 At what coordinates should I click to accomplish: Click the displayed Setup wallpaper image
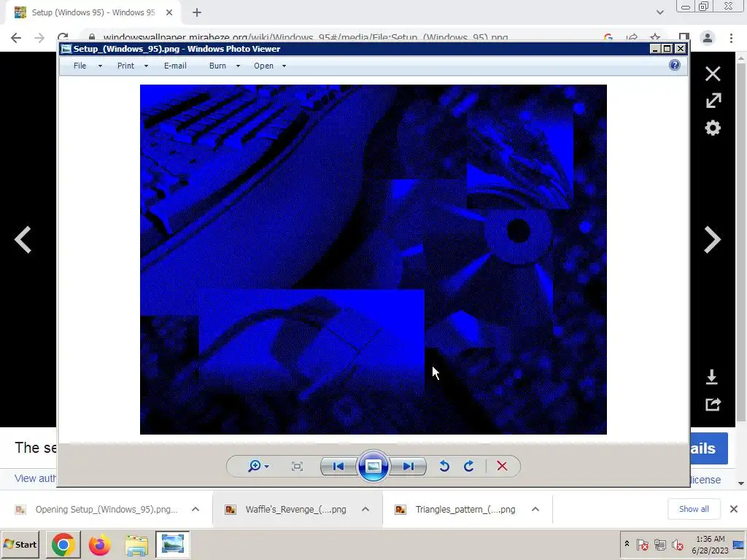coord(373,260)
